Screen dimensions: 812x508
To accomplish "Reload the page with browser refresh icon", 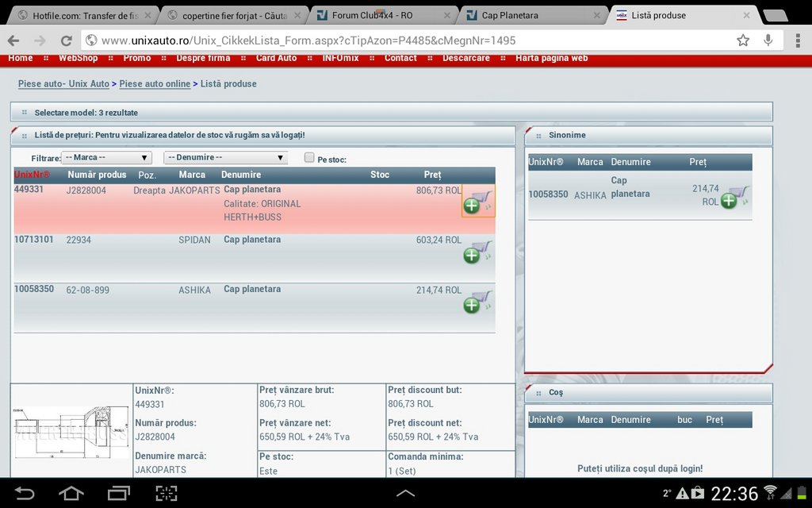I will pyautogui.click(x=67, y=40).
